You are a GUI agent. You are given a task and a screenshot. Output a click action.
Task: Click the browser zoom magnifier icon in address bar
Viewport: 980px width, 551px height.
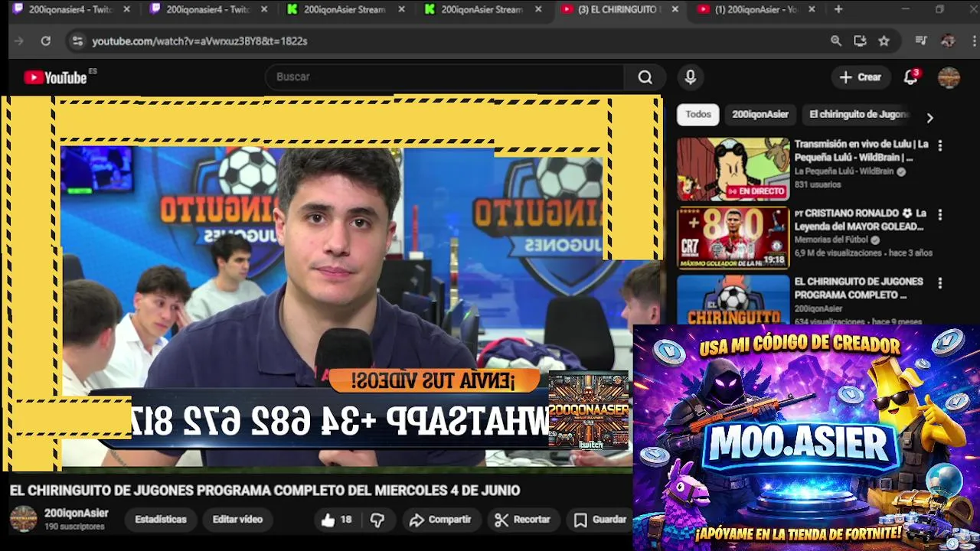[x=836, y=41]
